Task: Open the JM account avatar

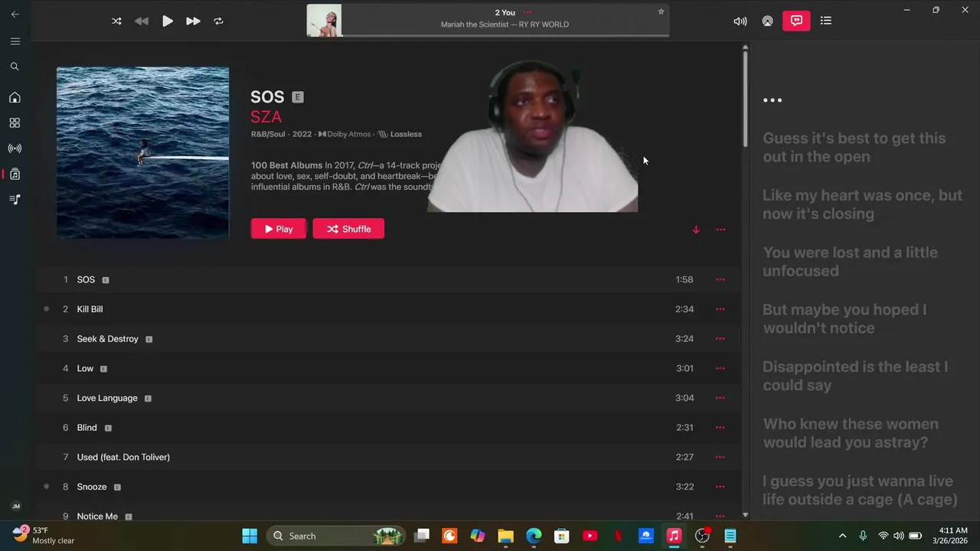Action: click(x=15, y=506)
